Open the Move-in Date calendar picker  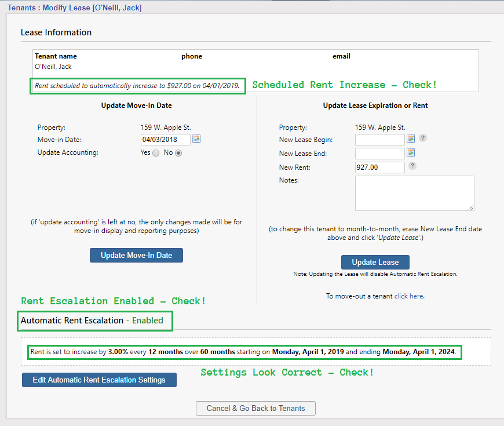(196, 139)
